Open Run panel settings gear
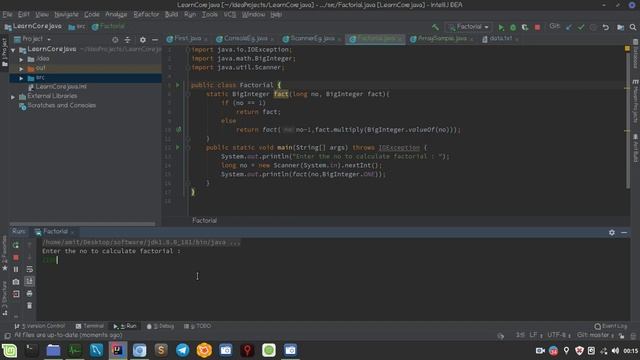The height and width of the screenshot is (360, 640). tap(611, 232)
